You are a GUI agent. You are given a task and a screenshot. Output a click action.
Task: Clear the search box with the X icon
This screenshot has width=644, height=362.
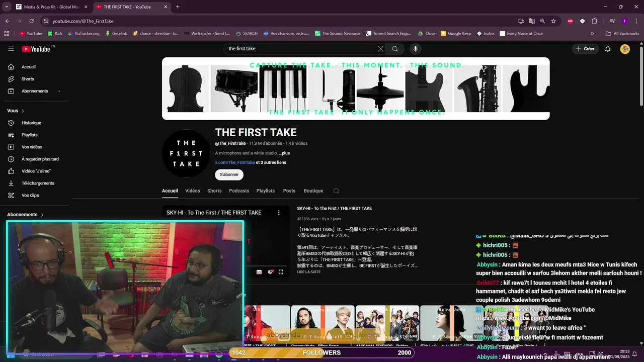[x=380, y=49]
